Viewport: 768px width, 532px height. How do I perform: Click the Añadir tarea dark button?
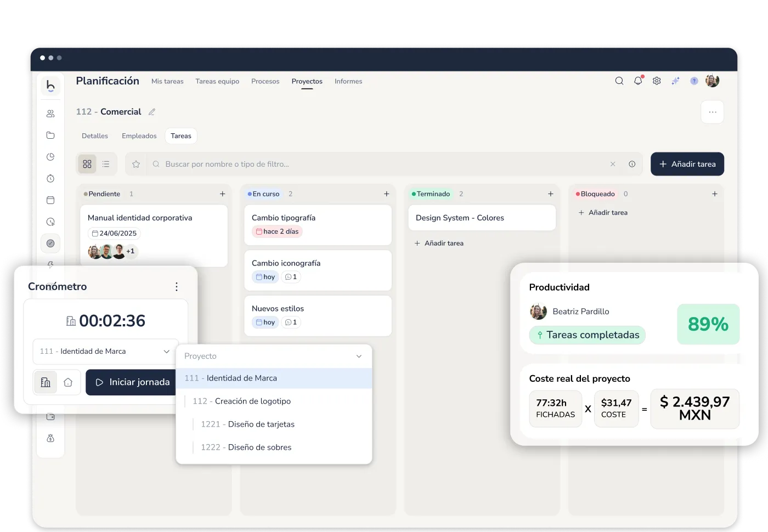(x=687, y=164)
